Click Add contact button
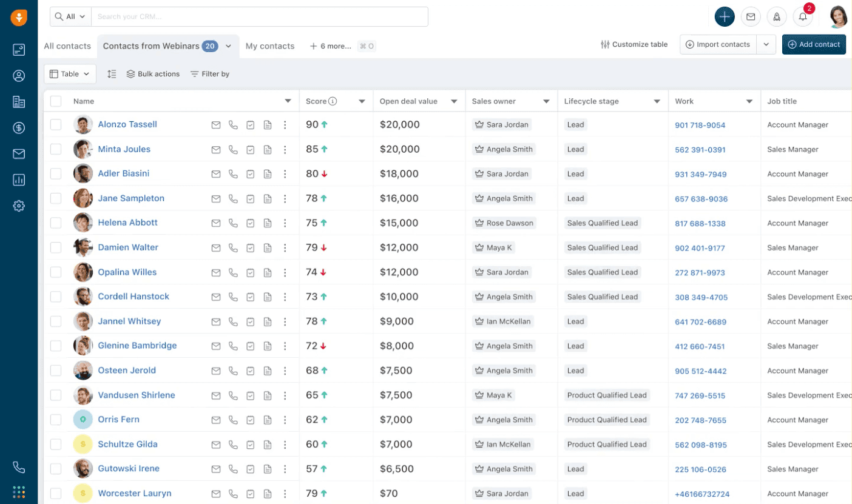852x504 pixels. (x=814, y=44)
